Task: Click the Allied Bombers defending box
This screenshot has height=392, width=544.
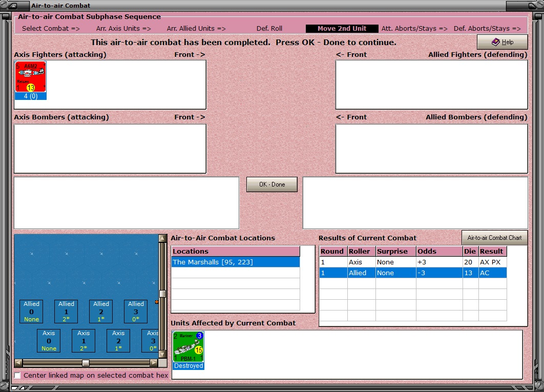Action: click(432, 149)
